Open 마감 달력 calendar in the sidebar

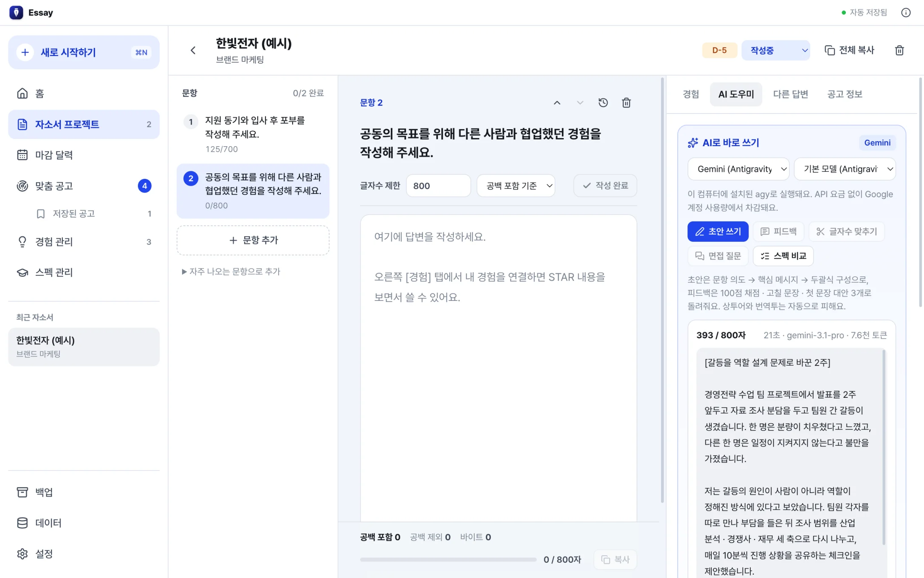click(84, 155)
